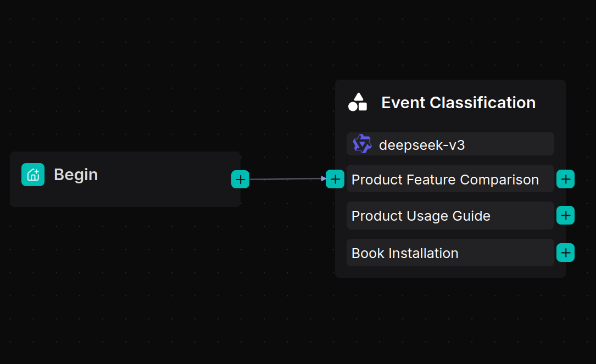The image size is (596, 364).
Task: Select the Product Feature Comparison category
Action: point(450,179)
